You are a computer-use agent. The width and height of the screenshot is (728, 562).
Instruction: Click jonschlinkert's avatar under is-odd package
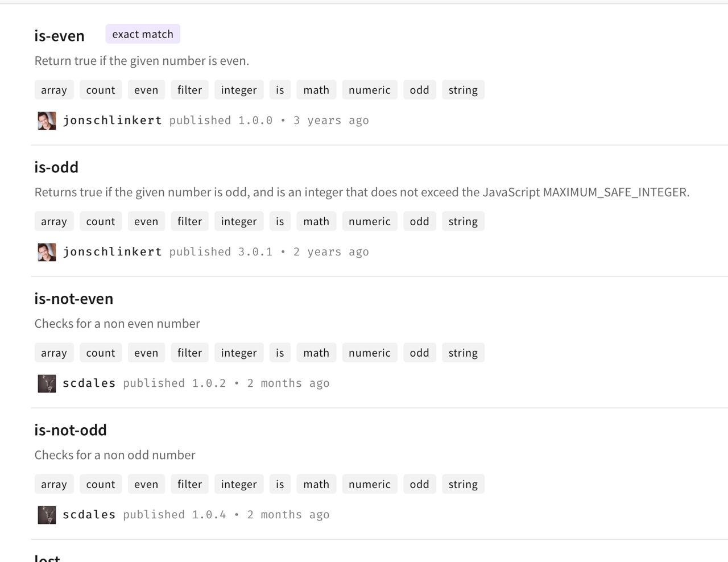[x=47, y=252]
